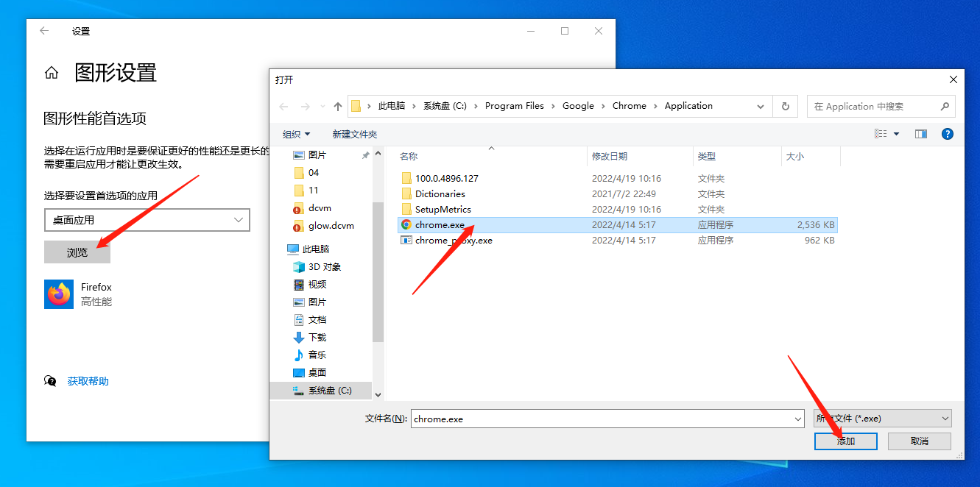This screenshot has width=980, height=487.
Task: Click Google in the address breadcrumb
Action: coord(578,106)
